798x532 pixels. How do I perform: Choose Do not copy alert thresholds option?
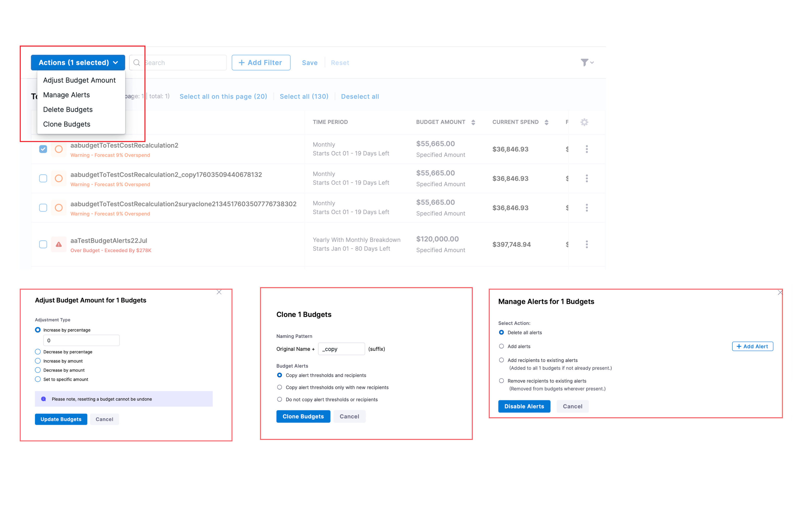pos(280,399)
